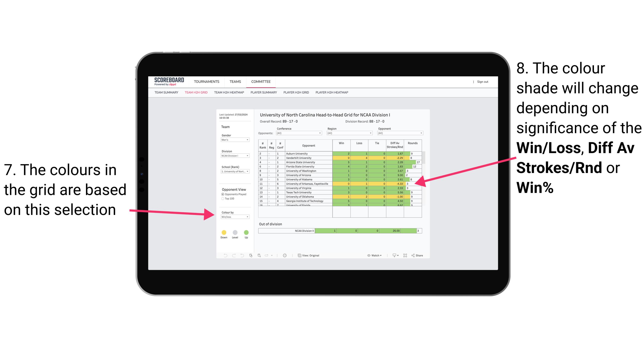644x346 pixels.
Task: Click the Down colour swatch legend
Action: pos(224,232)
